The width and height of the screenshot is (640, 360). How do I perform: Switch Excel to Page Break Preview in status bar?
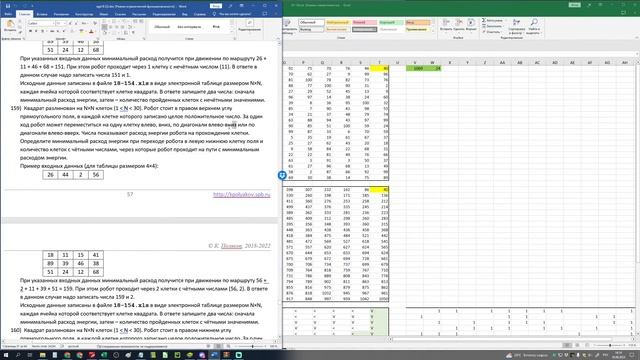pos(587,345)
